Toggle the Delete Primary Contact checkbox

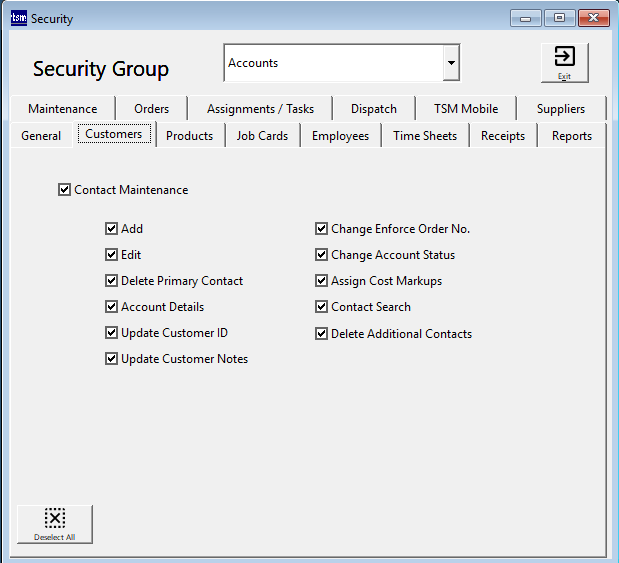[112, 281]
